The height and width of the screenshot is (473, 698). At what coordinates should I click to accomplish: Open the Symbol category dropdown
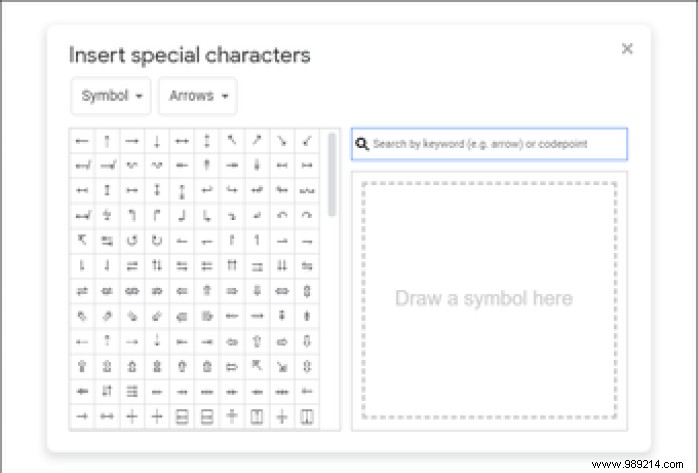pyautogui.click(x=110, y=96)
